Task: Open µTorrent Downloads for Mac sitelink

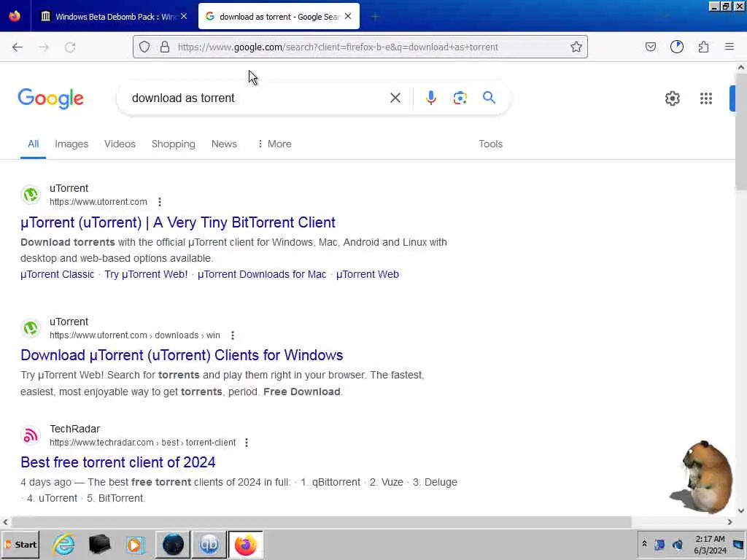Action: (x=262, y=274)
